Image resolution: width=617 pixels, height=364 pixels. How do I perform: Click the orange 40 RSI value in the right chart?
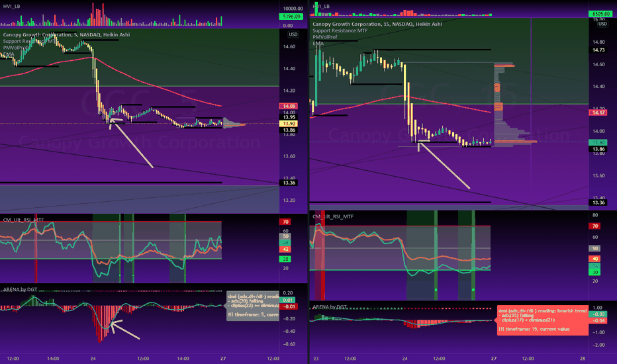594,259
